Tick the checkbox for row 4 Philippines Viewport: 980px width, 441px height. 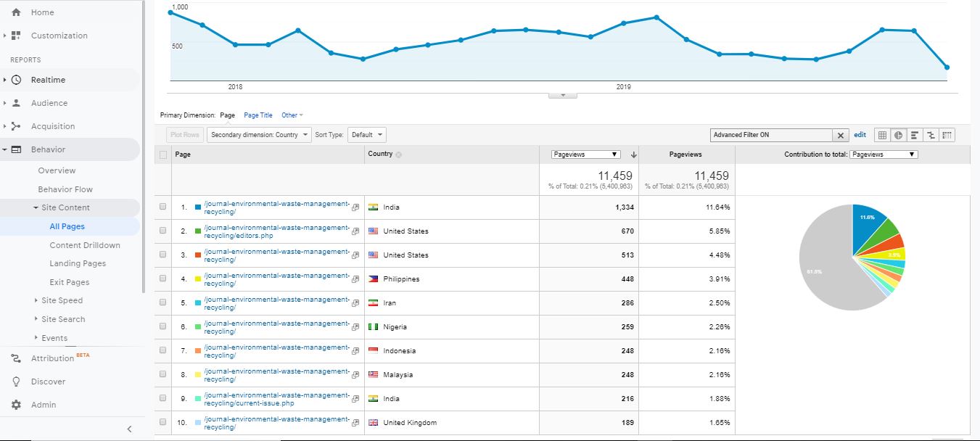[x=163, y=279]
